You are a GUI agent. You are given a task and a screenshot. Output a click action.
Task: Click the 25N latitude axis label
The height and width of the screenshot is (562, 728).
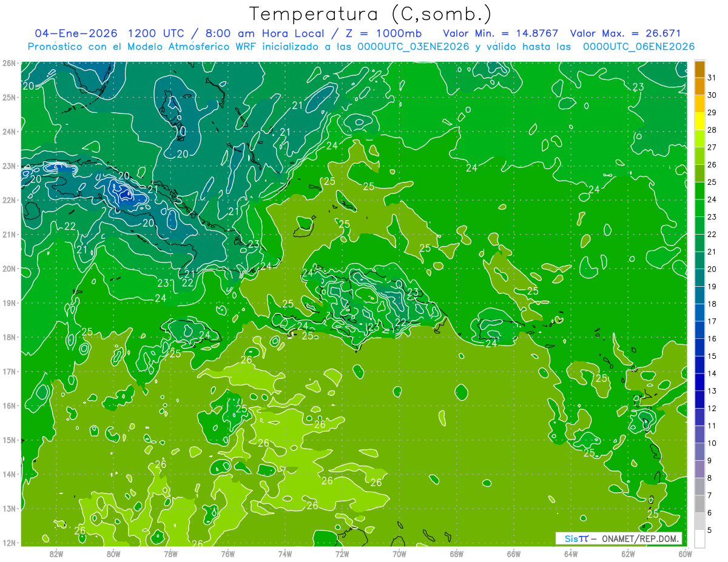pyautogui.click(x=8, y=97)
